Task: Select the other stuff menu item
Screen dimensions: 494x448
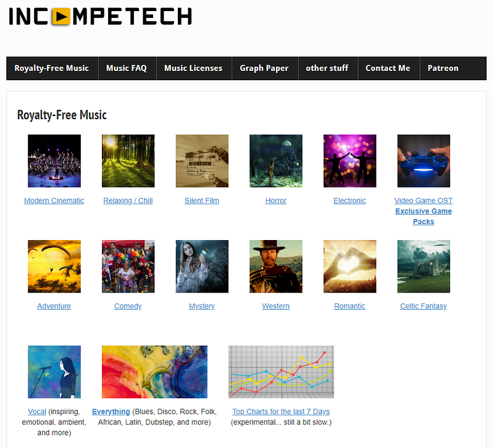Action: tap(327, 68)
